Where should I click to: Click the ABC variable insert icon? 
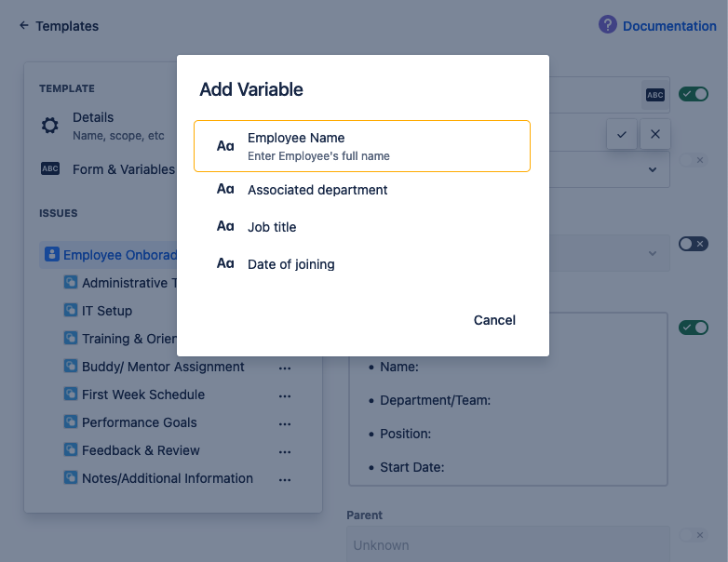click(655, 95)
